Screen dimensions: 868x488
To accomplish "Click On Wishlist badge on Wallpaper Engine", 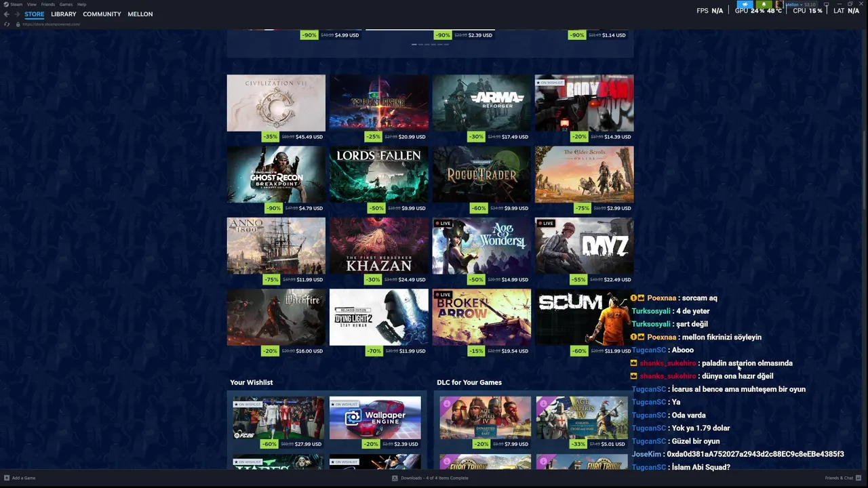I will pos(344,404).
